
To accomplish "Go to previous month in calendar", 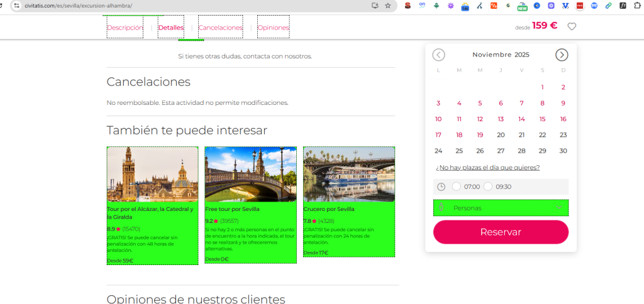I will click(x=438, y=55).
